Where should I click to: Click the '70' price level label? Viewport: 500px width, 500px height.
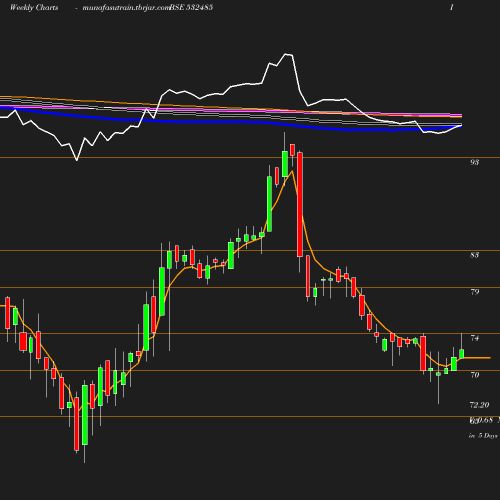(474, 375)
